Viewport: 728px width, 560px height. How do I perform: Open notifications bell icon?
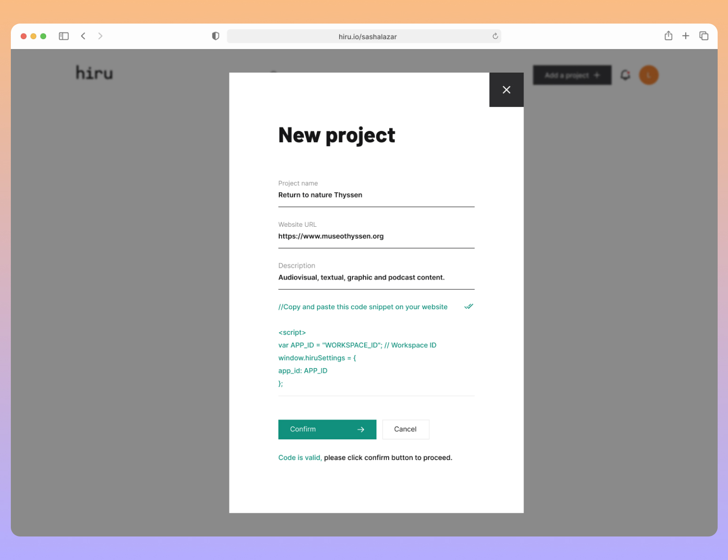625,75
